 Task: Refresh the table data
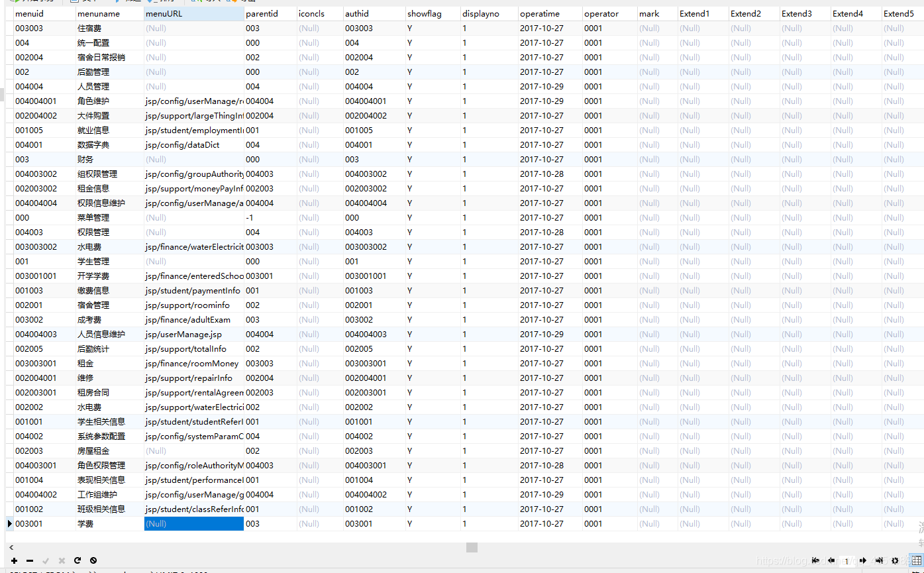[77, 560]
